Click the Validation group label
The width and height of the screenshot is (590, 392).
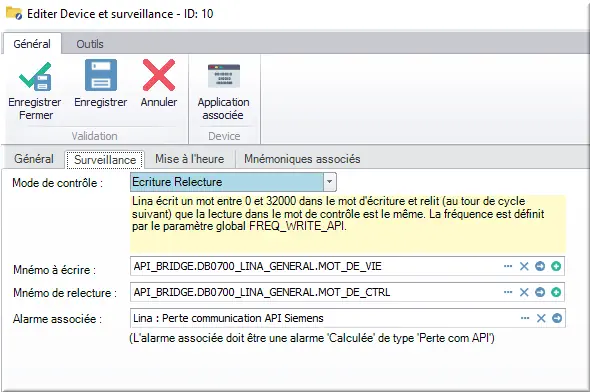click(94, 136)
